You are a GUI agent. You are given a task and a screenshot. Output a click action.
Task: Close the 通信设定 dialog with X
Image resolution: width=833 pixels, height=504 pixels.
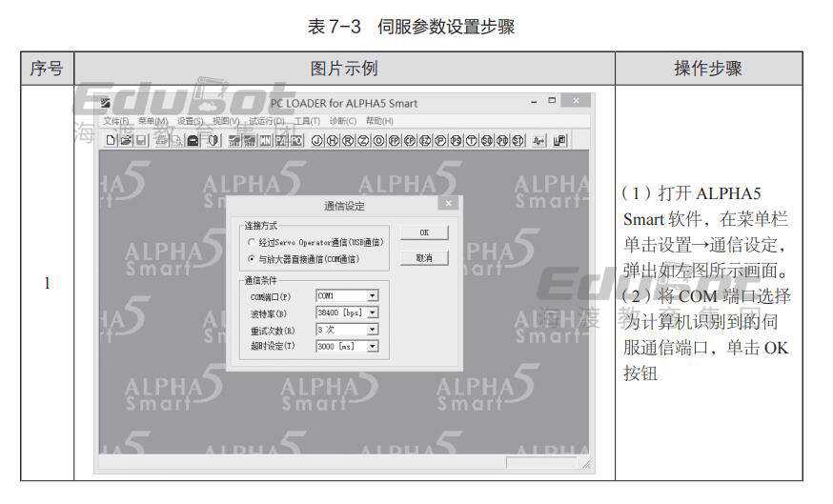[x=448, y=204]
